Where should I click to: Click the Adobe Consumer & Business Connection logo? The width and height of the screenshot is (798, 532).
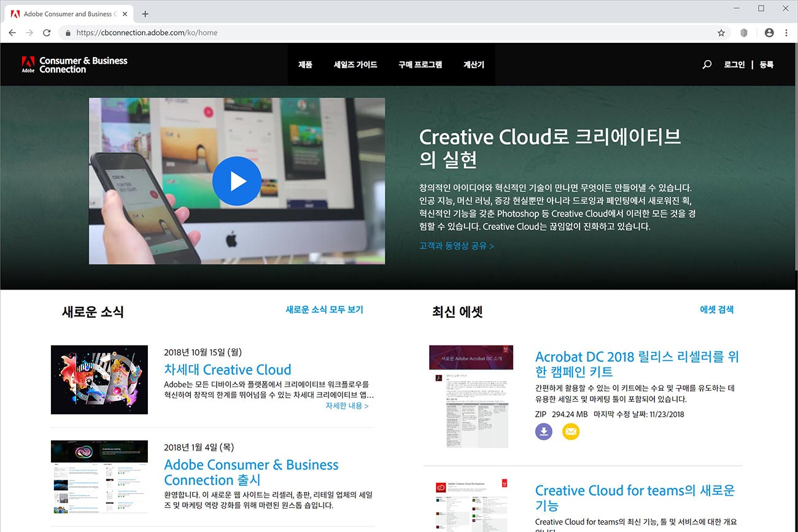point(75,64)
